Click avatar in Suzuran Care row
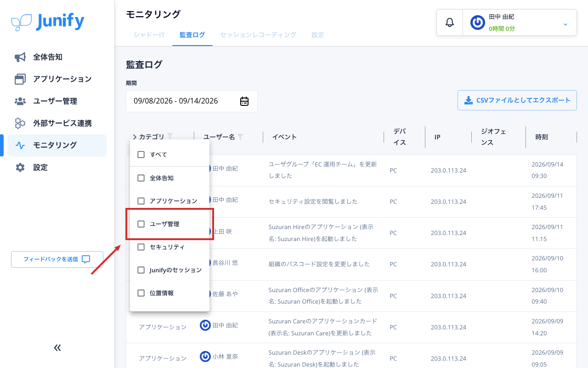 205,325
